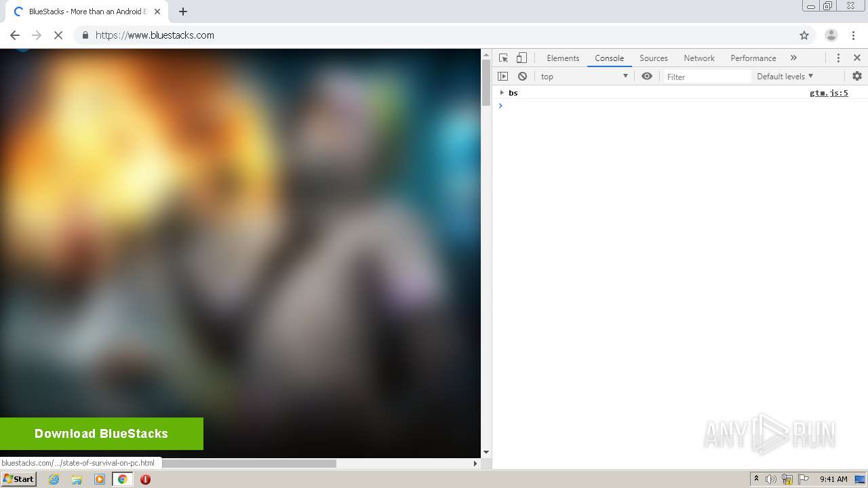
Task: Launch Internet Explorer from the taskbar
Action: pyautogui.click(x=54, y=479)
